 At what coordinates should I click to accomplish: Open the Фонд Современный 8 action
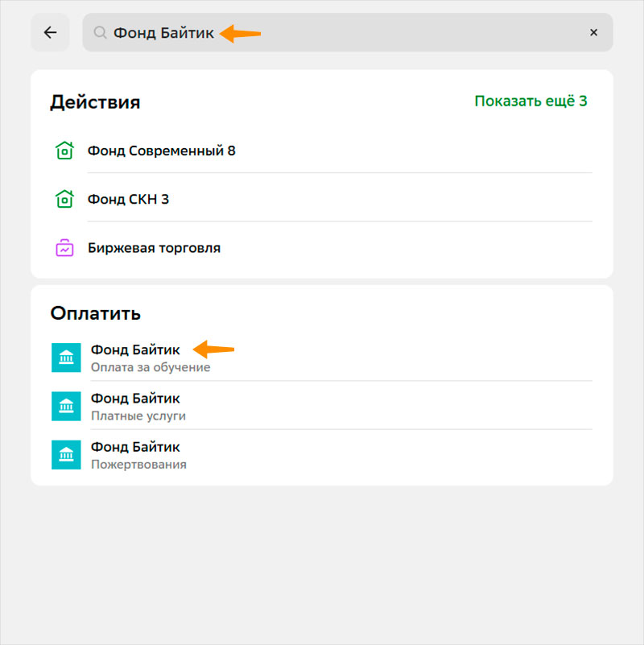point(162,151)
